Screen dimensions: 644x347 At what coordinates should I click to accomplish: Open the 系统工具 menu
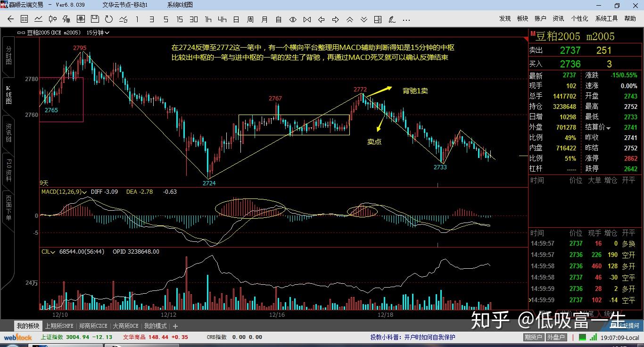click(606, 19)
